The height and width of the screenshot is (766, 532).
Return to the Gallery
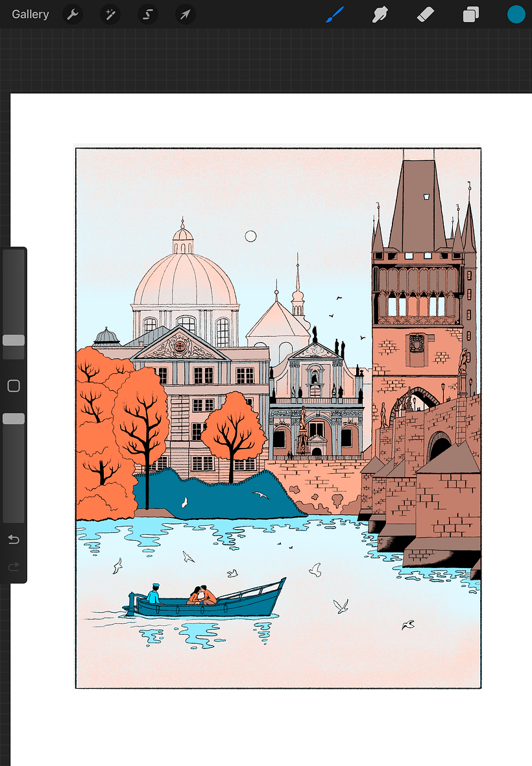(x=30, y=14)
